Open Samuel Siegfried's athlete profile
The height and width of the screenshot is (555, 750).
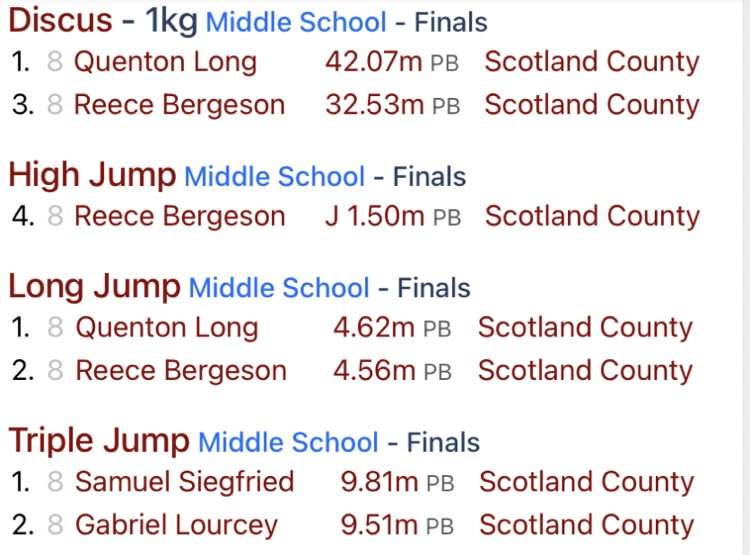coord(185,482)
